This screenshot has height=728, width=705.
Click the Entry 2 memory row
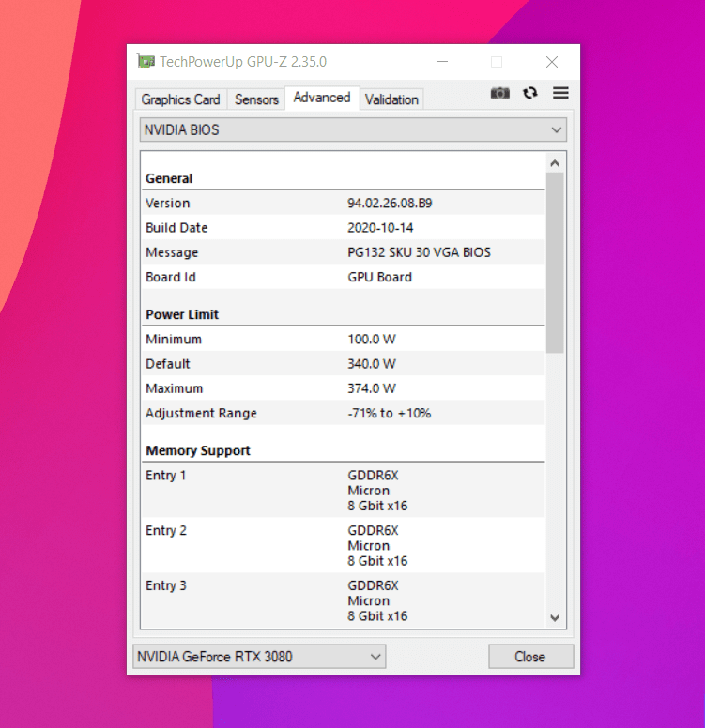click(x=343, y=545)
